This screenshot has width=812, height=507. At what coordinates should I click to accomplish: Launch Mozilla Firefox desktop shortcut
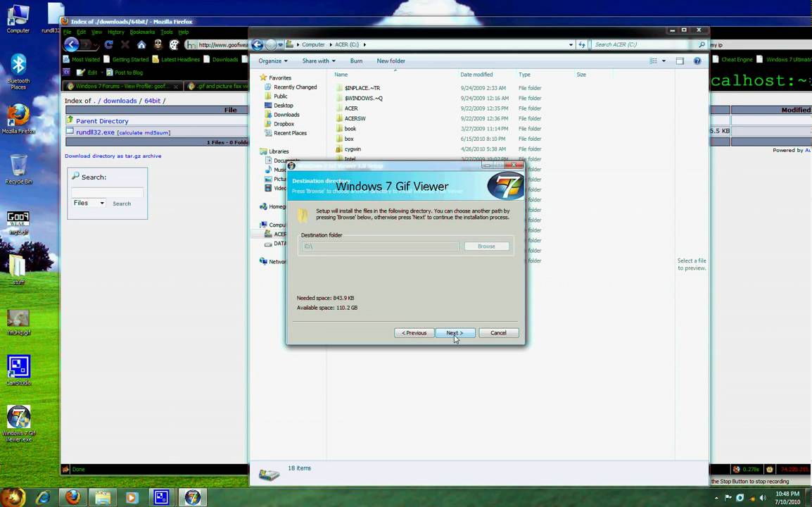(18, 119)
